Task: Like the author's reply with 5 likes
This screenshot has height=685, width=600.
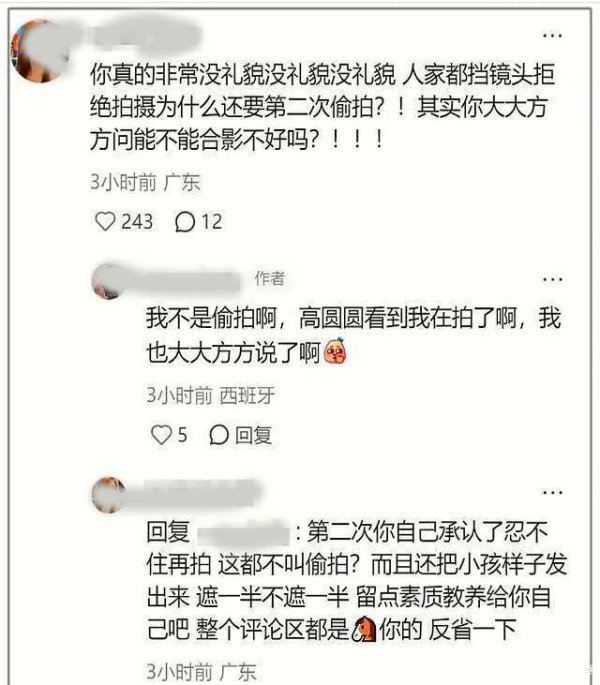Action: click(x=161, y=435)
